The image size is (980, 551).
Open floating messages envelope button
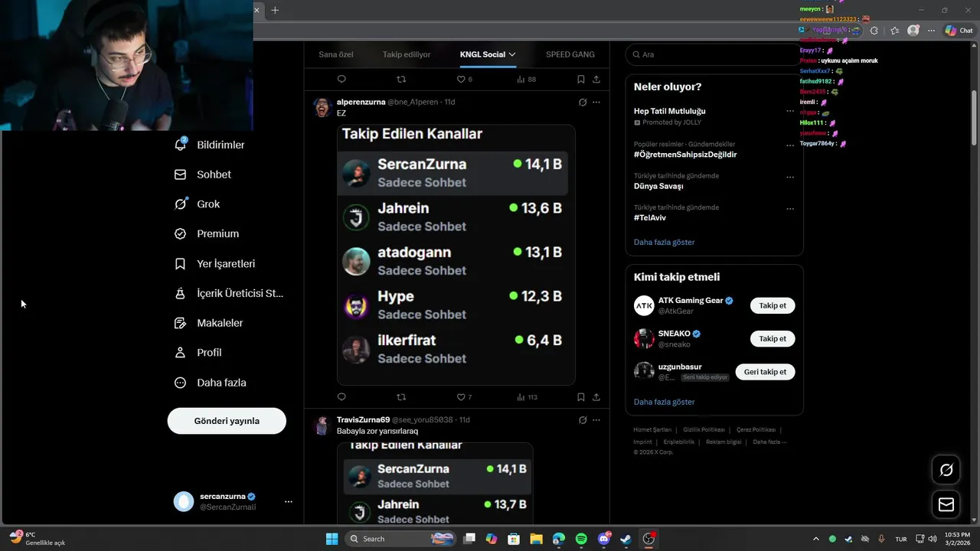pos(946,504)
